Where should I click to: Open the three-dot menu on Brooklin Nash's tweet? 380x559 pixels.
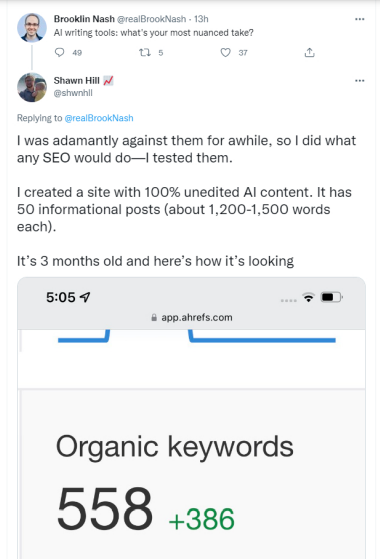tap(360, 19)
